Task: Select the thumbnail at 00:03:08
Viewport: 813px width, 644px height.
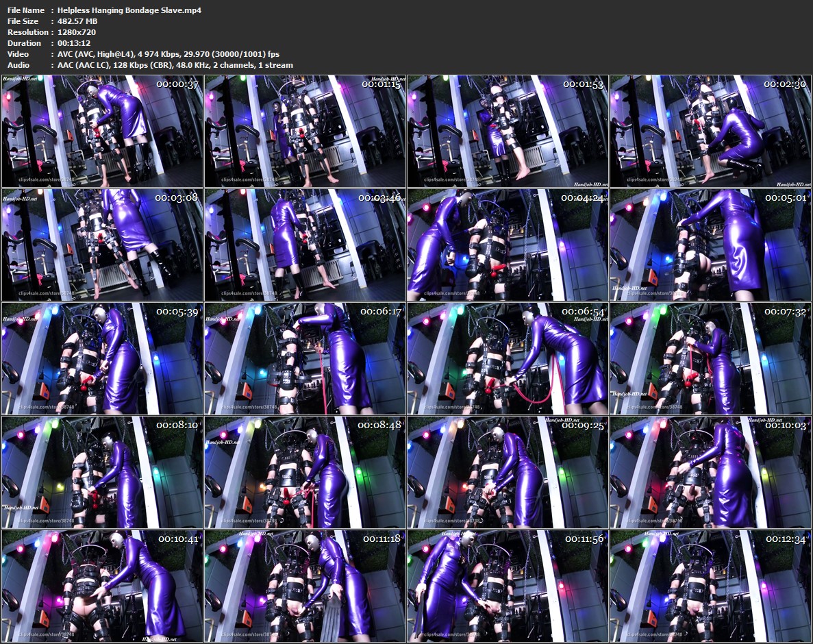Action: 102,245
